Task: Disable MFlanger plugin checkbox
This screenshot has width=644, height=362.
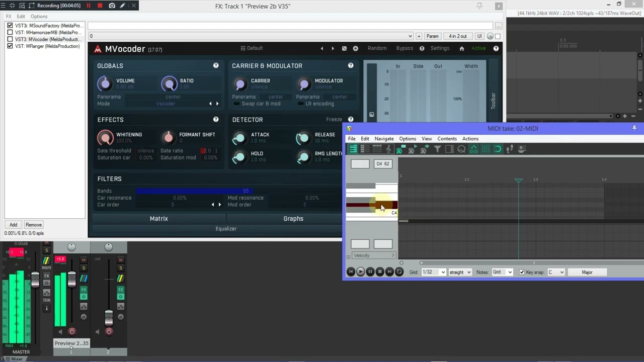Action: click(10, 46)
